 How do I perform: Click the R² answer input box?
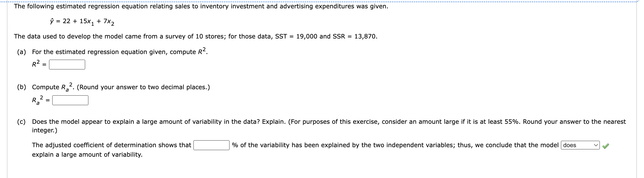coord(67,65)
